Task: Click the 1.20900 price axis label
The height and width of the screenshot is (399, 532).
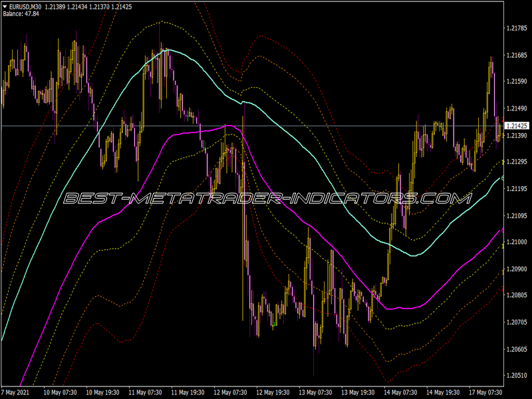Action: pos(517,269)
